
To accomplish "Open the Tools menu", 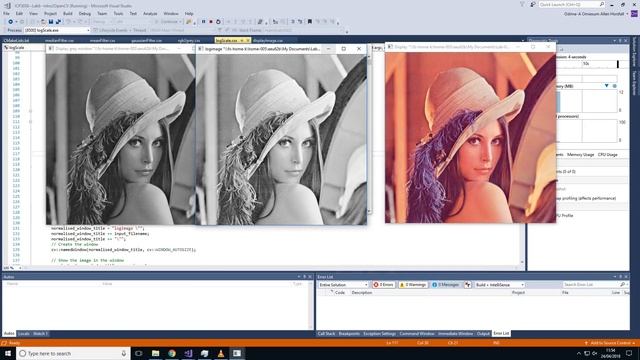I will tap(118, 13).
